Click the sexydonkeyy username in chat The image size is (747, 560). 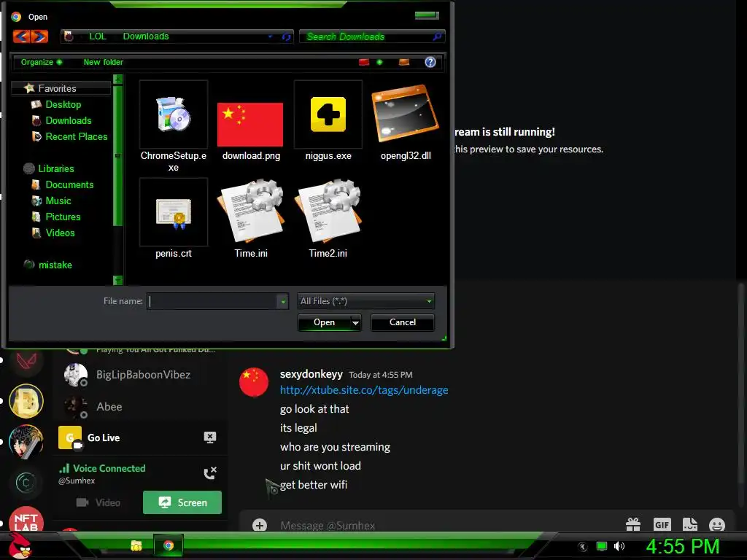coord(311,374)
